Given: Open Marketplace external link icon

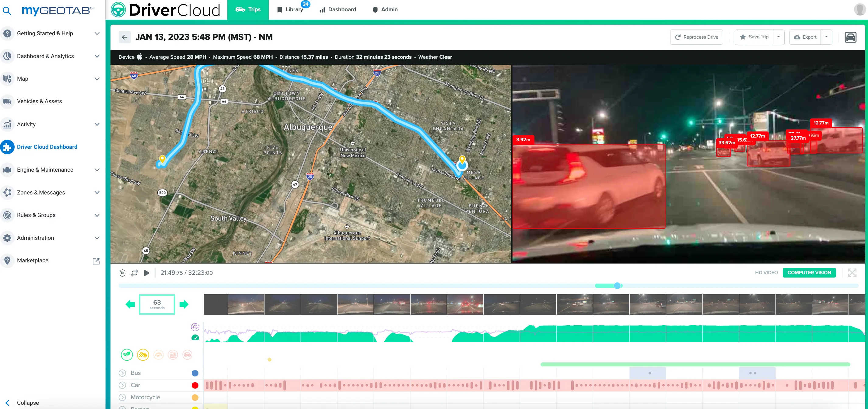Looking at the screenshot, I should point(96,261).
